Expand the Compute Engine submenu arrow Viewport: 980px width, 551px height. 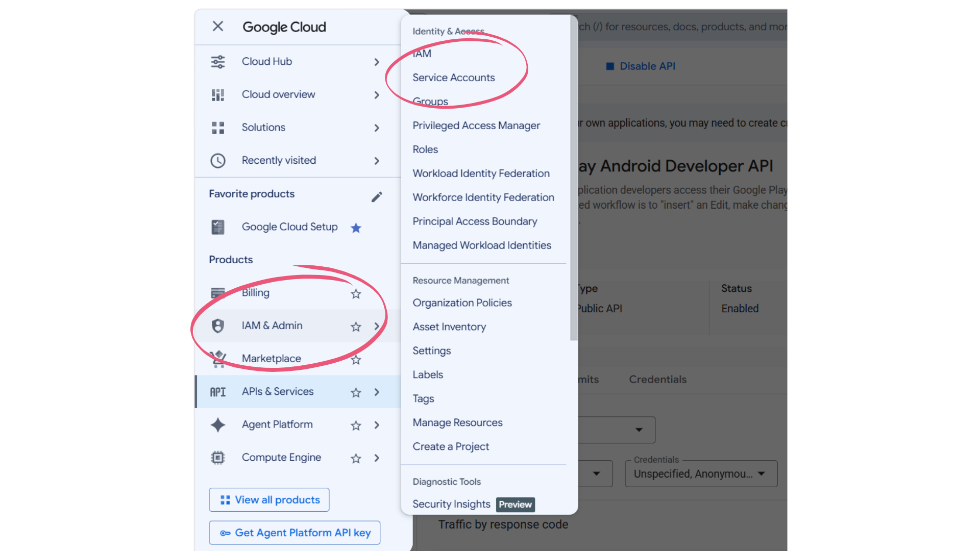pyautogui.click(x=377, y=458)
